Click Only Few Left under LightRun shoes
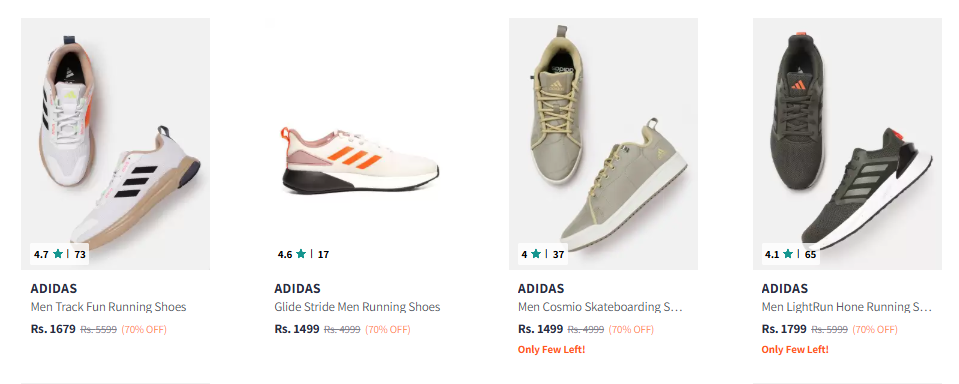959x384 pixels. 795,350
